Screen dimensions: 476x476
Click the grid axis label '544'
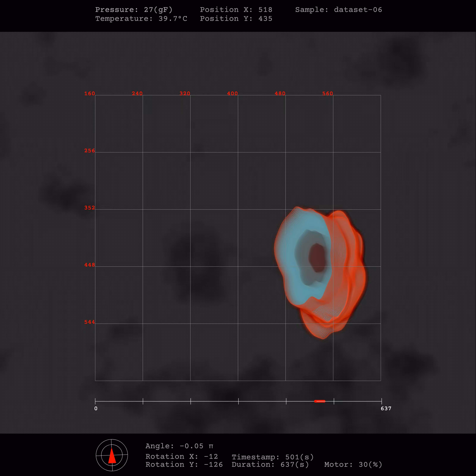coord(90,322)
